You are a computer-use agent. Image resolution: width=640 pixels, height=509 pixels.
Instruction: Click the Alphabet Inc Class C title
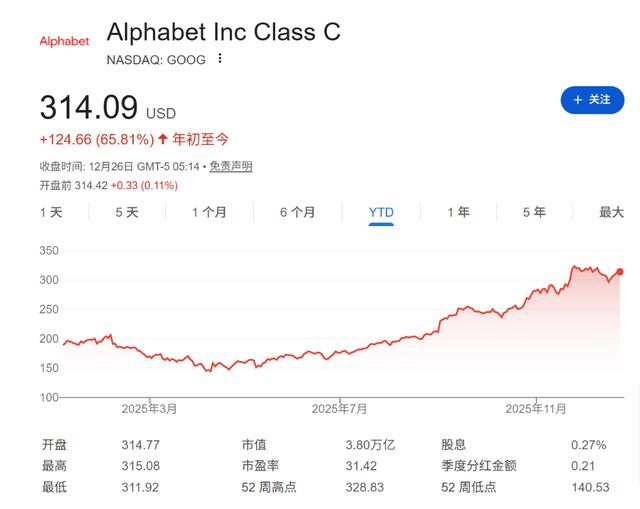223,32
